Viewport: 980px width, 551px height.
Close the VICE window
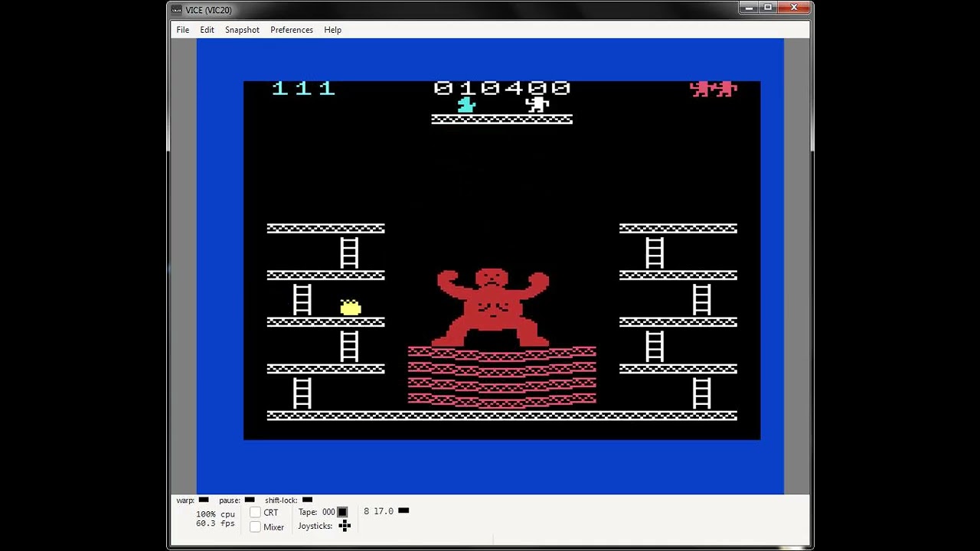click(x=794, y=8)
